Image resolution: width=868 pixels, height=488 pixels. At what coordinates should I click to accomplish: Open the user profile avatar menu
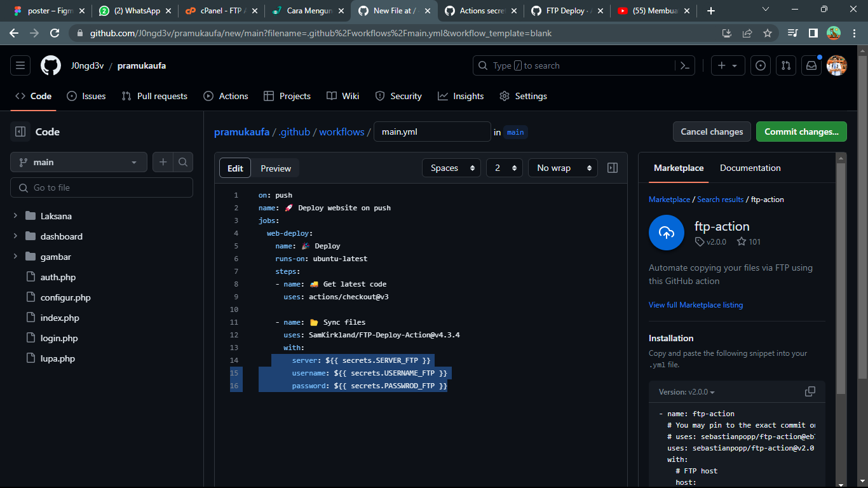(x=837, y=65)
